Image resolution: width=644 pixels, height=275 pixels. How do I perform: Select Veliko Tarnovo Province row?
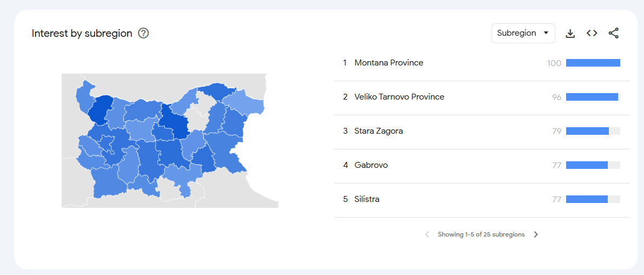click(x=399, y=97)
